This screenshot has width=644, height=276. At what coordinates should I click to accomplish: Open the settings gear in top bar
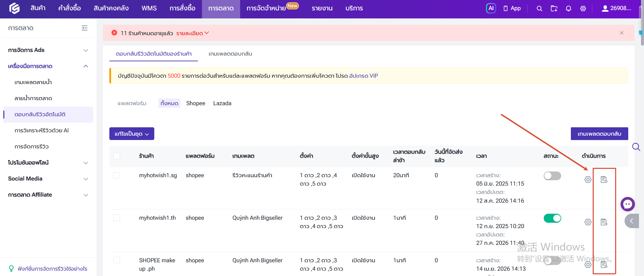[583, 8]
